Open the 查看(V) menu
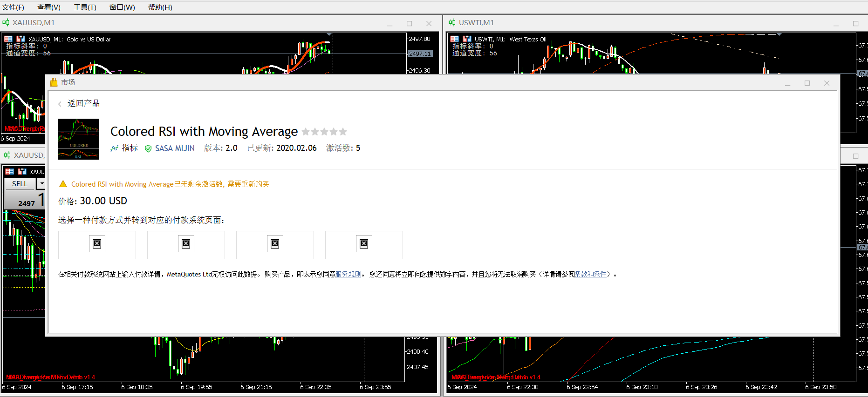868x397 pixels. (x=49, y=7)
